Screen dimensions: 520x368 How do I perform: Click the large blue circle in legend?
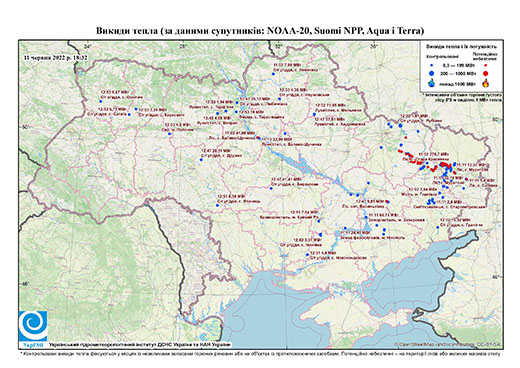(432, 73)
